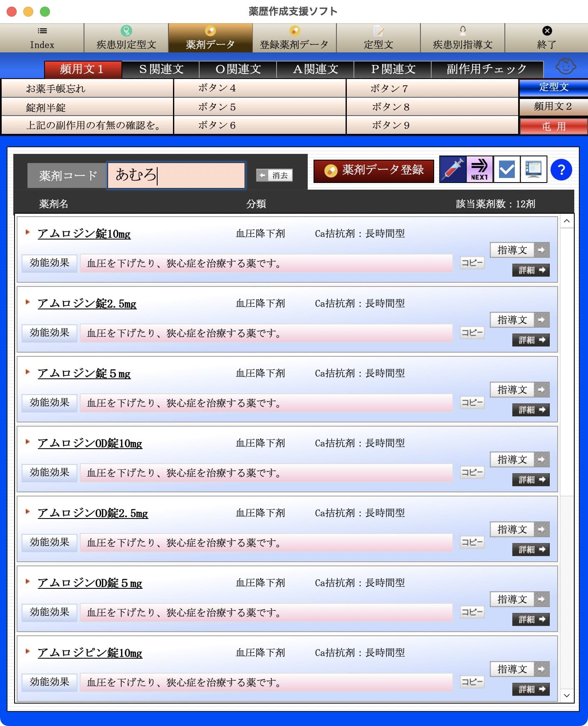Viewport: 588px width, 726px height.
Task: Open 詳細 for アムロジピン錠10mg
Action: coord(531,689)
